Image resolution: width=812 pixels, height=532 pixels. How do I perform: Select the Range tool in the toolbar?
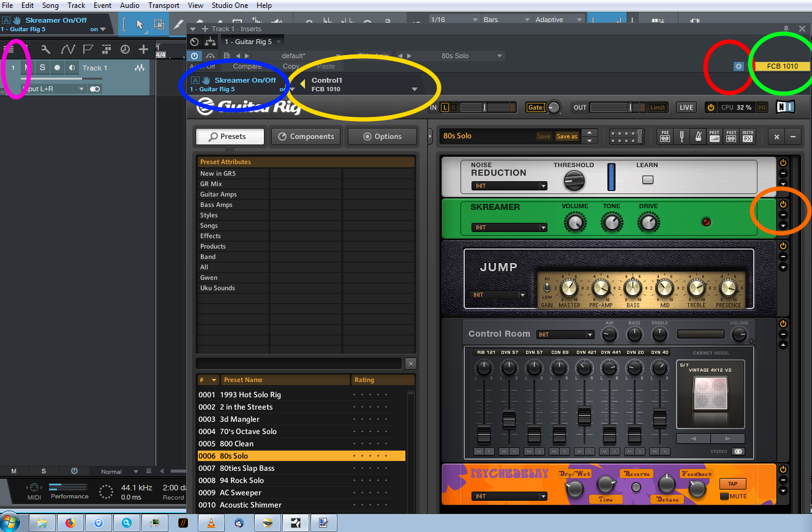(x=159, y=24)
